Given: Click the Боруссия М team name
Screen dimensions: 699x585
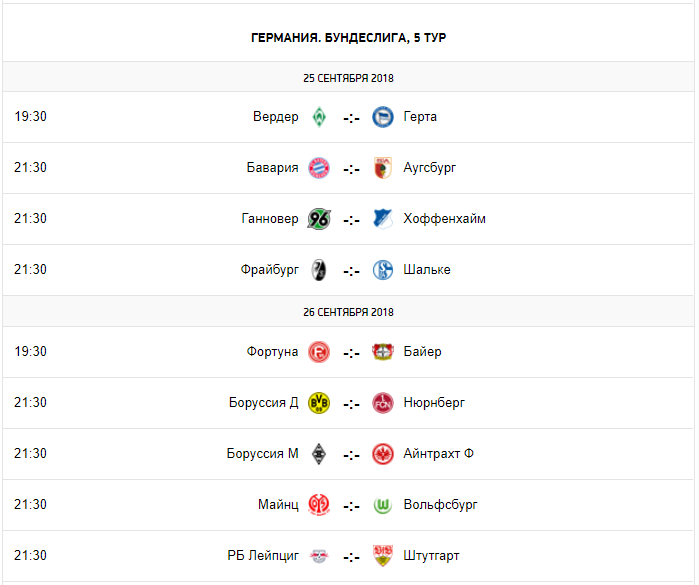Looking at the screenshot, I should pyautogui.click(x=262, y=453).
